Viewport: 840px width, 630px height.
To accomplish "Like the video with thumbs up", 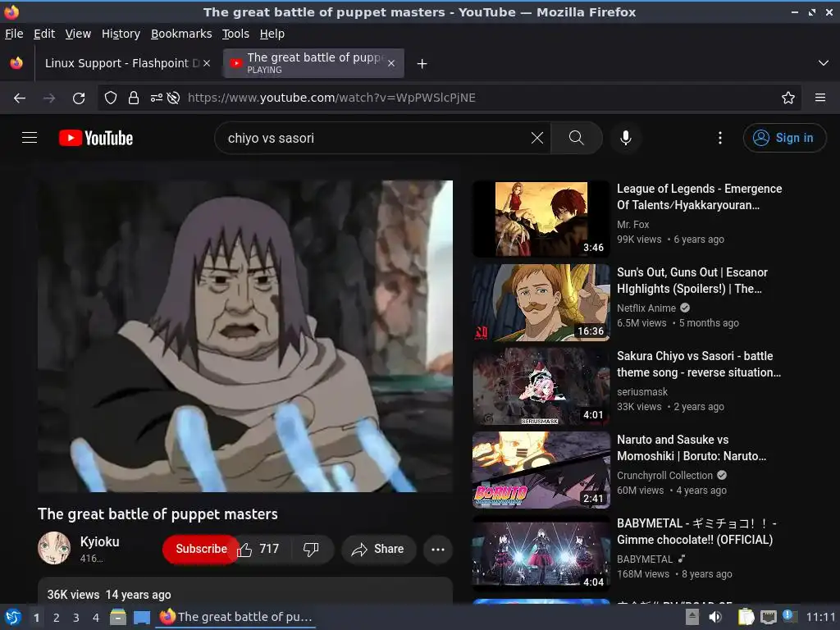I will (x=259, y=549).
